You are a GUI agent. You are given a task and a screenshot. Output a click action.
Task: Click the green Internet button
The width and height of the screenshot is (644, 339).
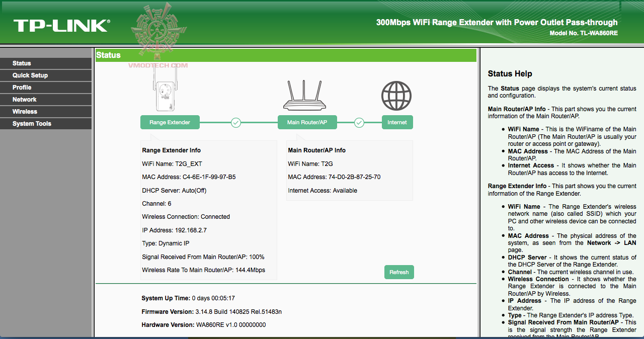397,122
